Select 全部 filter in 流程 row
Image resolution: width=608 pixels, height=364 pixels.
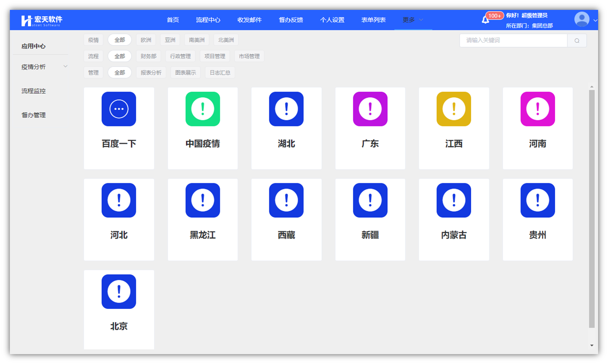coord(120,56)
